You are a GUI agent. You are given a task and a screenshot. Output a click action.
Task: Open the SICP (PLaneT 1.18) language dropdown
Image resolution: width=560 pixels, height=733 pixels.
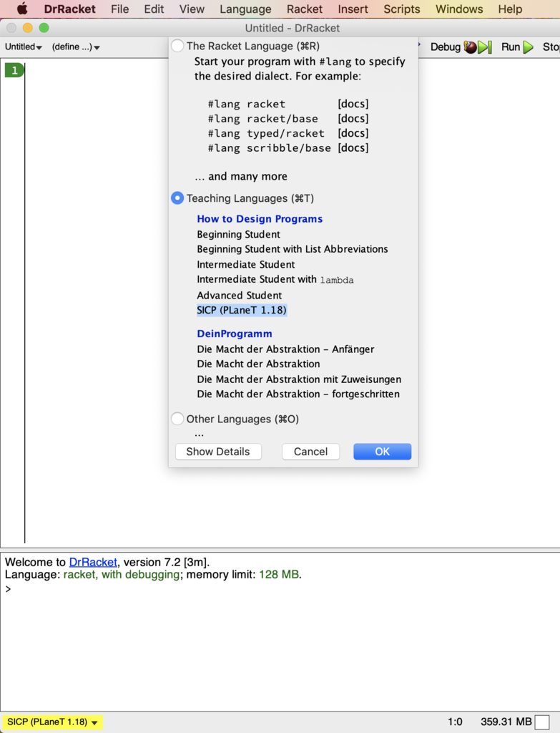pyautogui.click(x=52, y=722)
